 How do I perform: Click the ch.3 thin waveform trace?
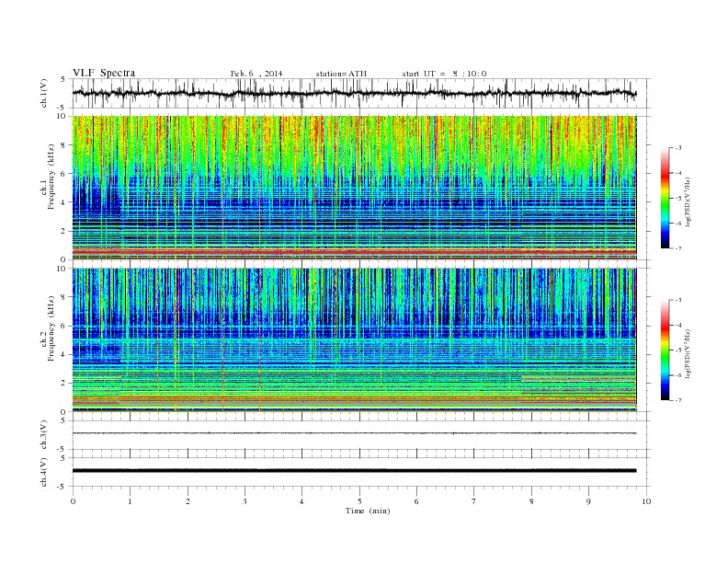[x=354, y=433]
